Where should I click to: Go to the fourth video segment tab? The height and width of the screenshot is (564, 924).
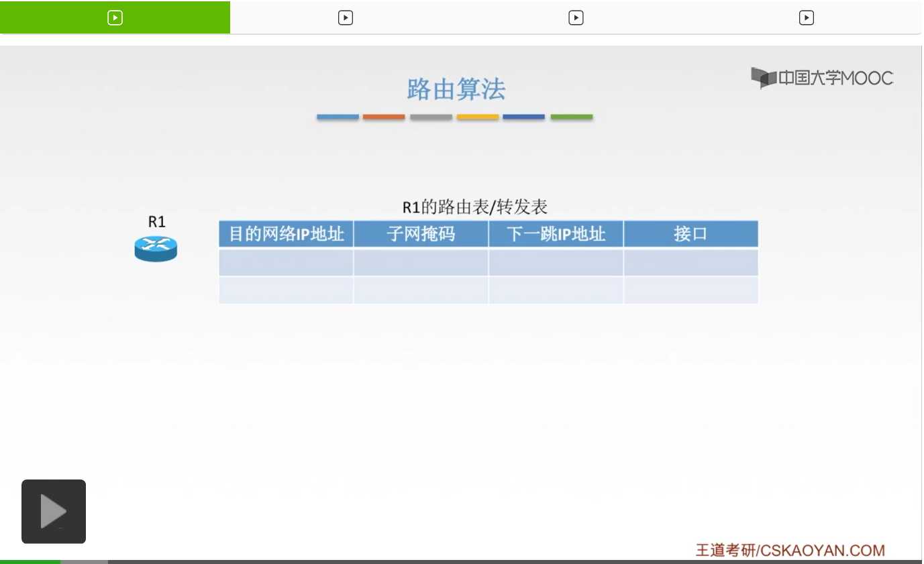(807, 17)
